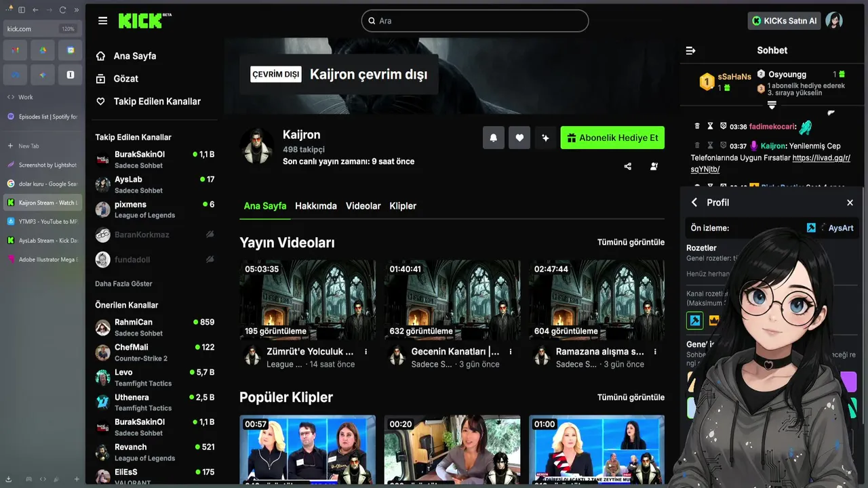Click the back arrow in Profil panel

click(x=694, y=203)
